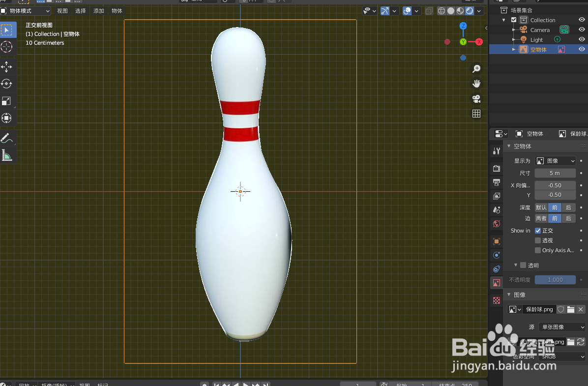Image resolution: width=588 pixels, height=386 pixels.
Task: Select the Scale tool
Action: pyautogui.click(x=8, y=101)
